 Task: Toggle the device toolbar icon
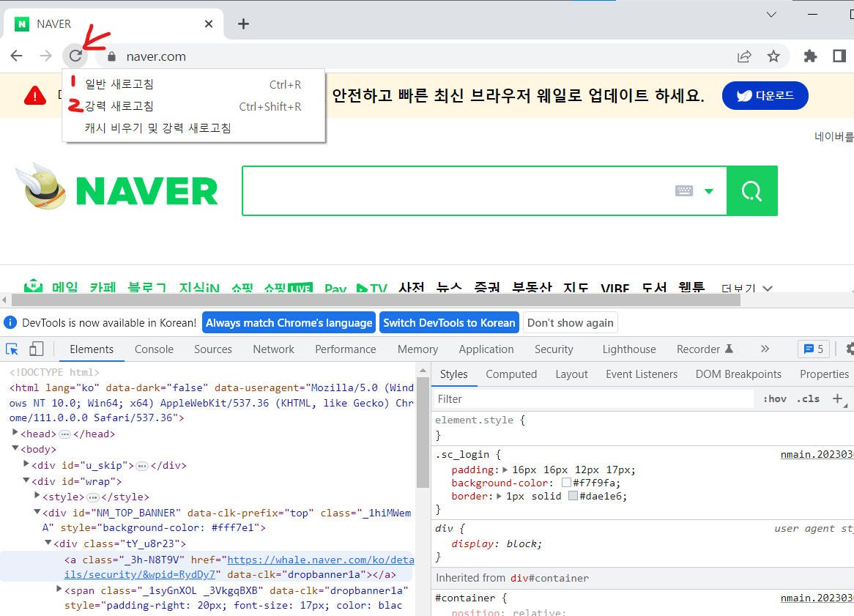[x=36, y=349]
